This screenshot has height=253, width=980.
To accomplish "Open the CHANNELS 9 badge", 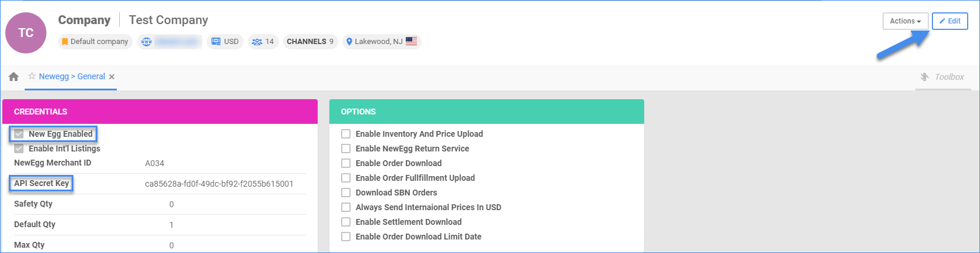I will coord(310,42).
